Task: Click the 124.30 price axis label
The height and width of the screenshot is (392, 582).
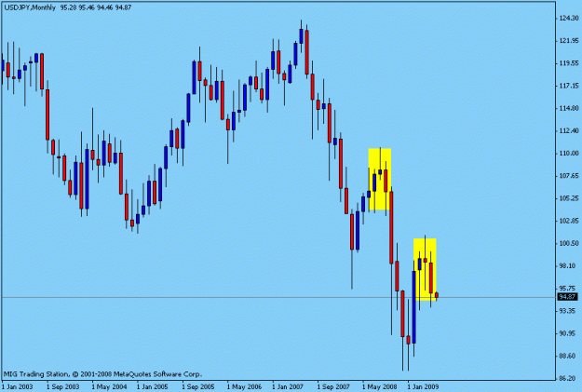Action: (569, 18)
